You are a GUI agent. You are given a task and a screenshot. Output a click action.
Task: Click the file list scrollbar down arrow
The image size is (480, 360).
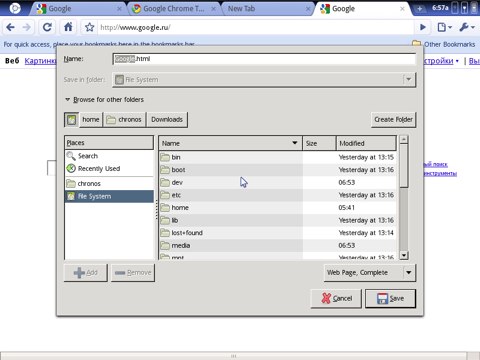click(x=404, y=256)
